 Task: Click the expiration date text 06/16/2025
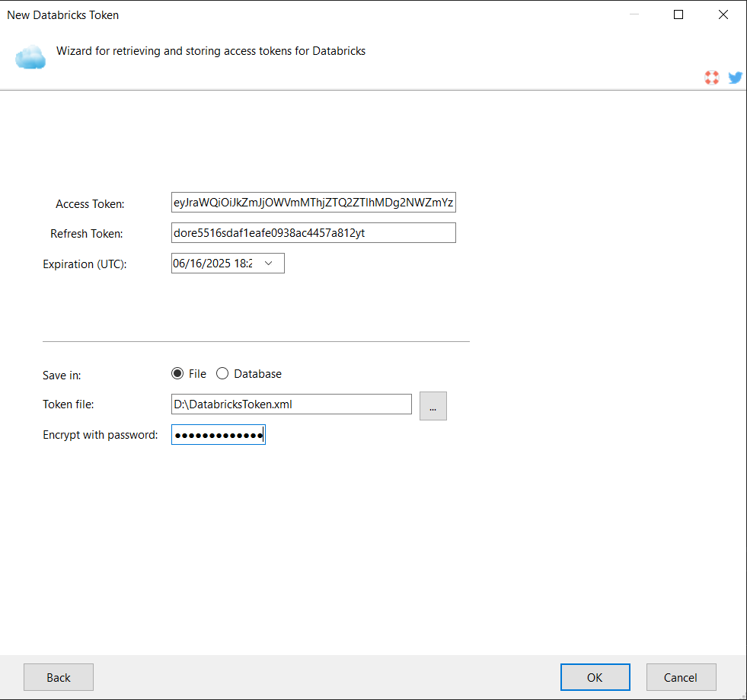(202, 264)
